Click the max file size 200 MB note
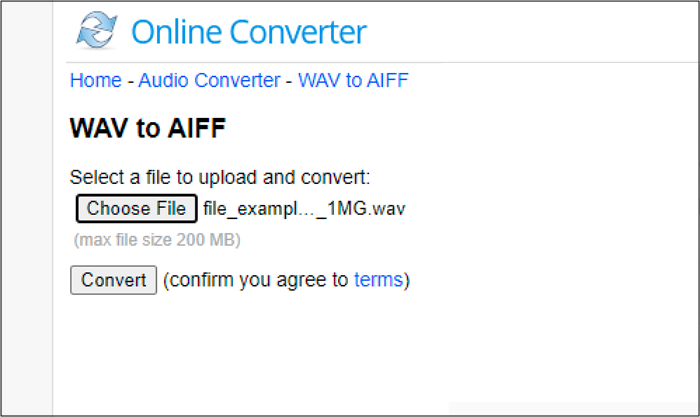Image resolution: width=700 pixels, height=417 pixels. [157, 240]
